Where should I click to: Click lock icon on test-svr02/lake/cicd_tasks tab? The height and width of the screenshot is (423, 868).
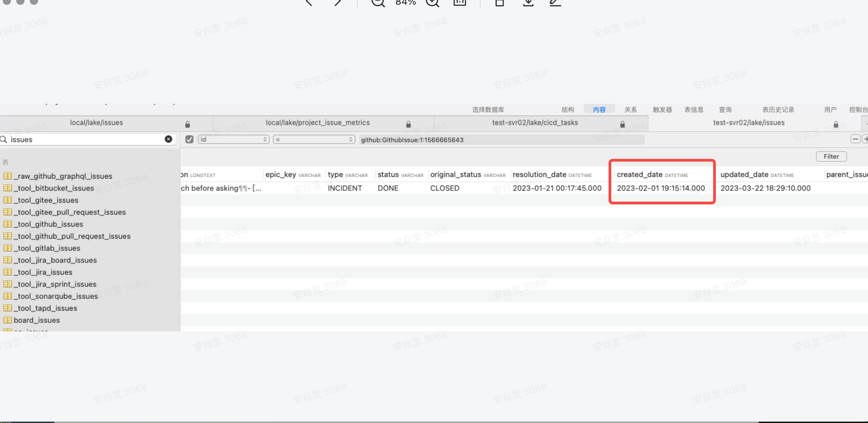click(x=622, y=124)
